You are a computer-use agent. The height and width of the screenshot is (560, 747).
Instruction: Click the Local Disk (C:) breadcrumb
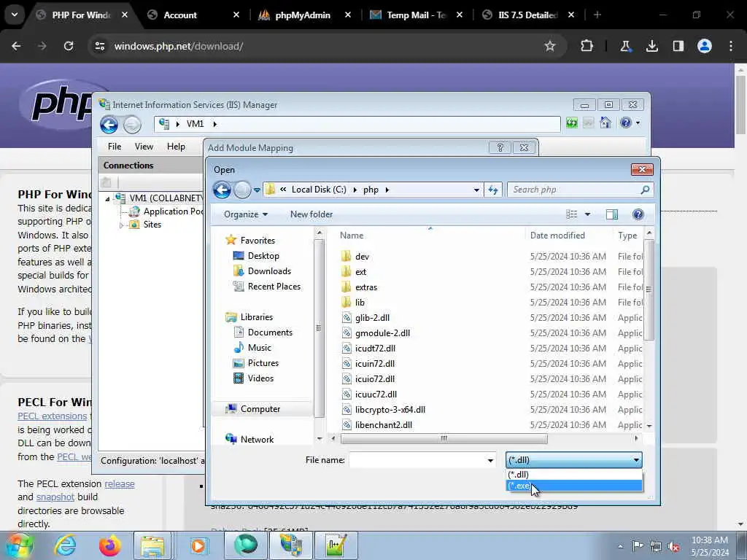319,190
